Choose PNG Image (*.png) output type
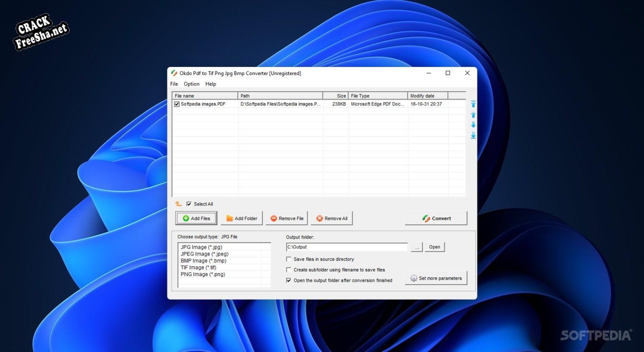 pos(202,274)
